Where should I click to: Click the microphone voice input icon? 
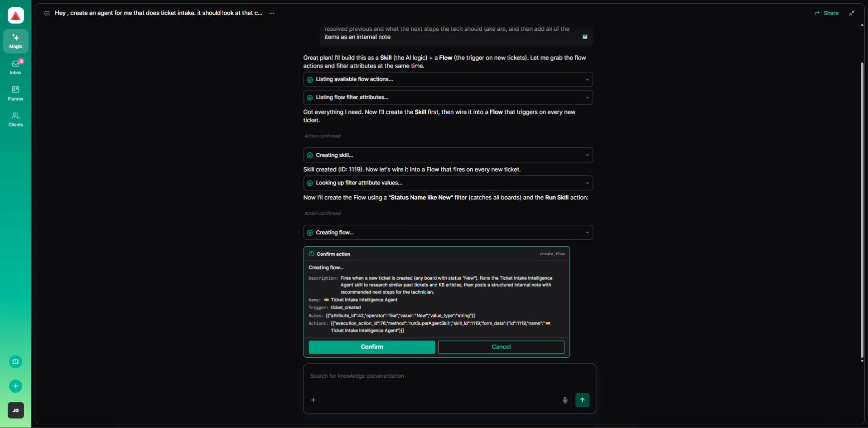point(565,400)
